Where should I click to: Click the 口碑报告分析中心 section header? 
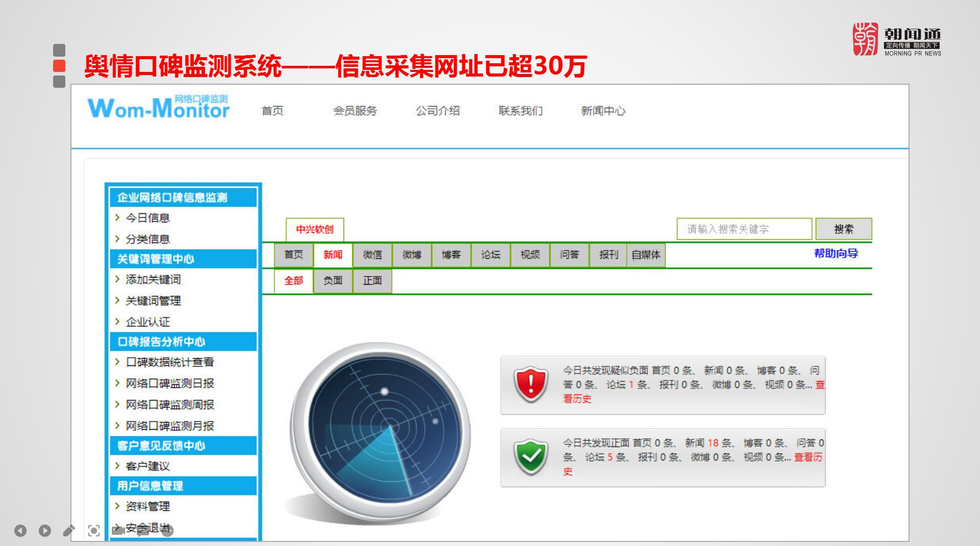click(183, 342)
